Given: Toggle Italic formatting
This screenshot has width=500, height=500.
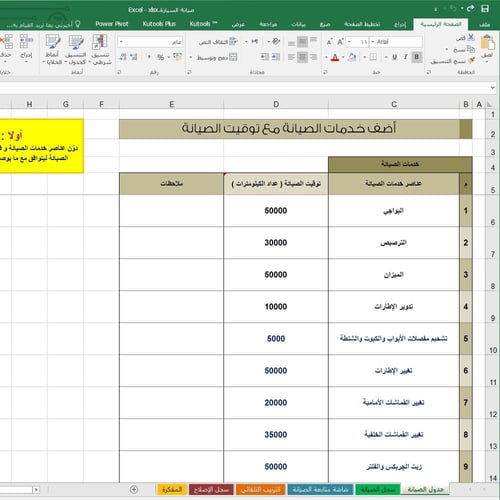Looking at the screenshot, I should coord(405,57).
